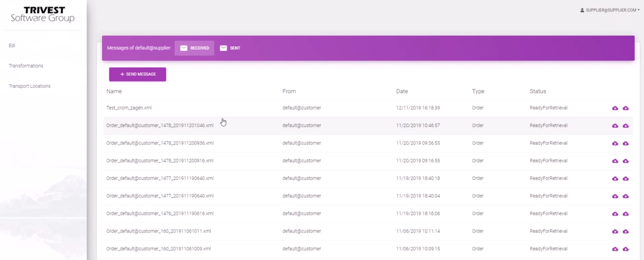Click the From column header
Screen dimensions: 644x260
pyautogui.click(x=289, y=91)
